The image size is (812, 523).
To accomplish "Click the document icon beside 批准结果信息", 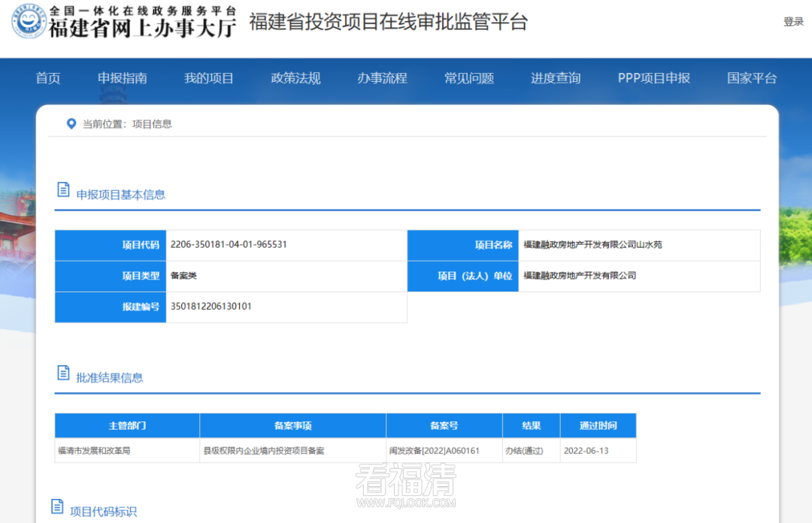I will 63,373.
